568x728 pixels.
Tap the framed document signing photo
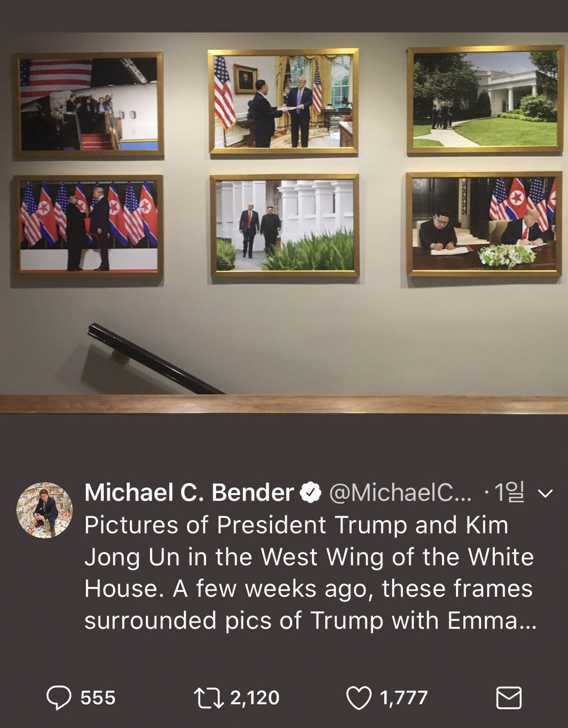484,224
